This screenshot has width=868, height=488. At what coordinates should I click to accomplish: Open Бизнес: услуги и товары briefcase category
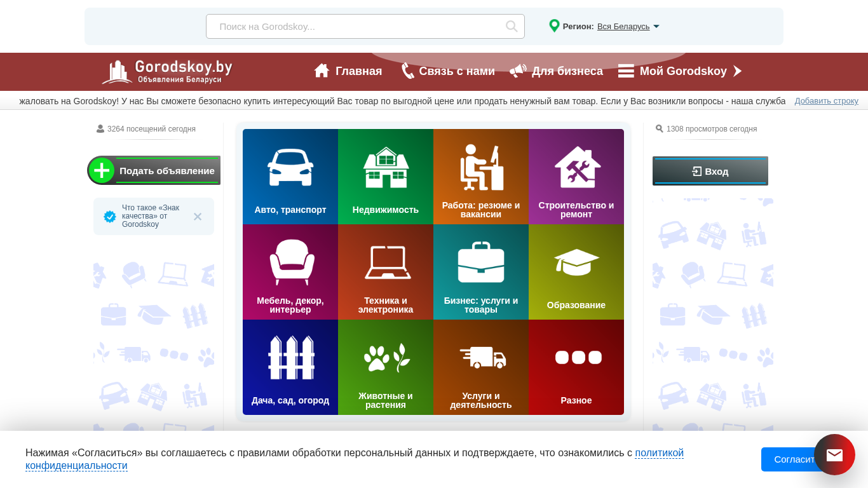(481, 272)
